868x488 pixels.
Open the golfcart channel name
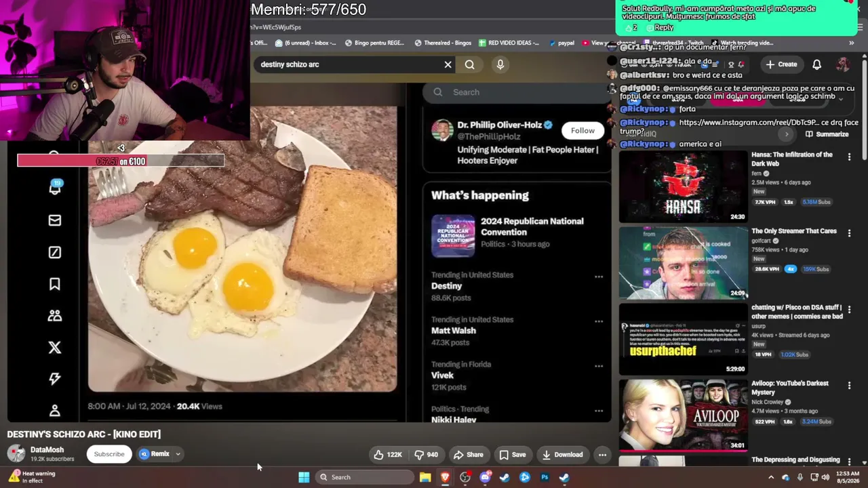point(761,241)
